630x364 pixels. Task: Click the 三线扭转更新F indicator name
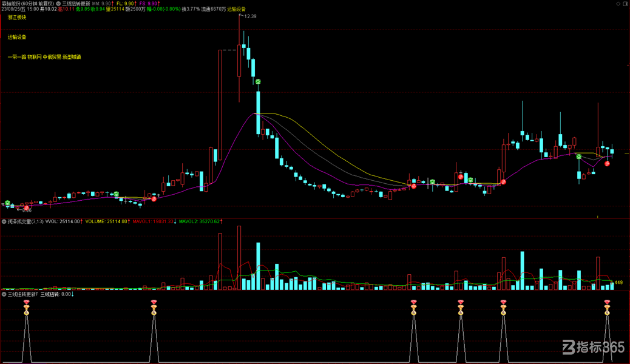23,294
